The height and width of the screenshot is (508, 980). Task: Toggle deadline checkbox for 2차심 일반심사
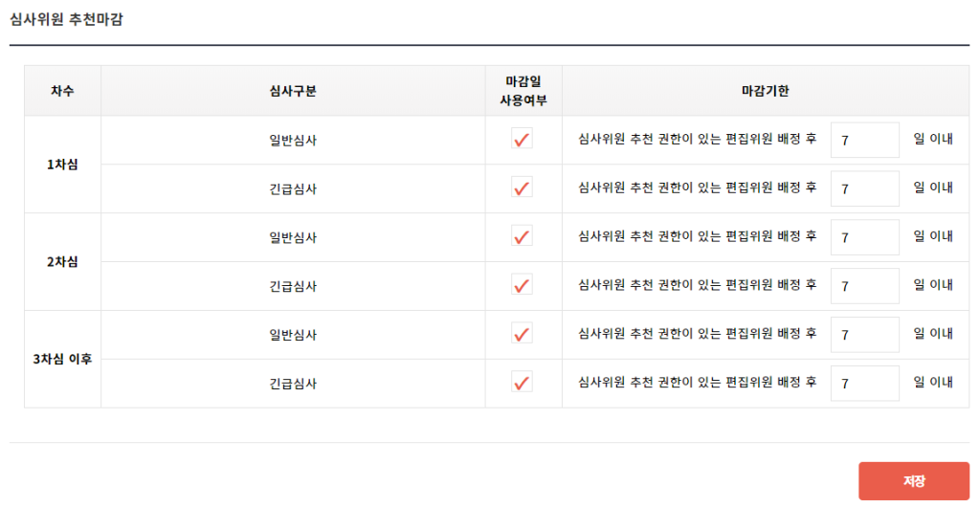[x=522, y=236]
